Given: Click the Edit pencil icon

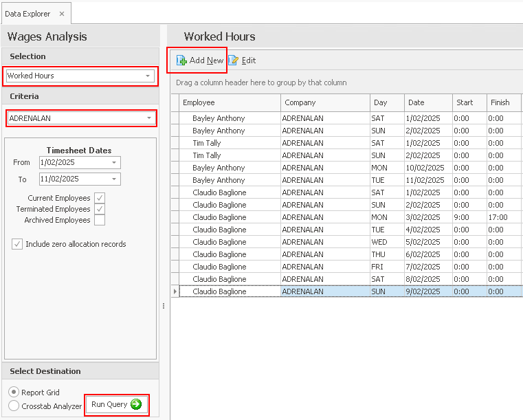Looking at the screenshot, I should [x=234, y=60].
